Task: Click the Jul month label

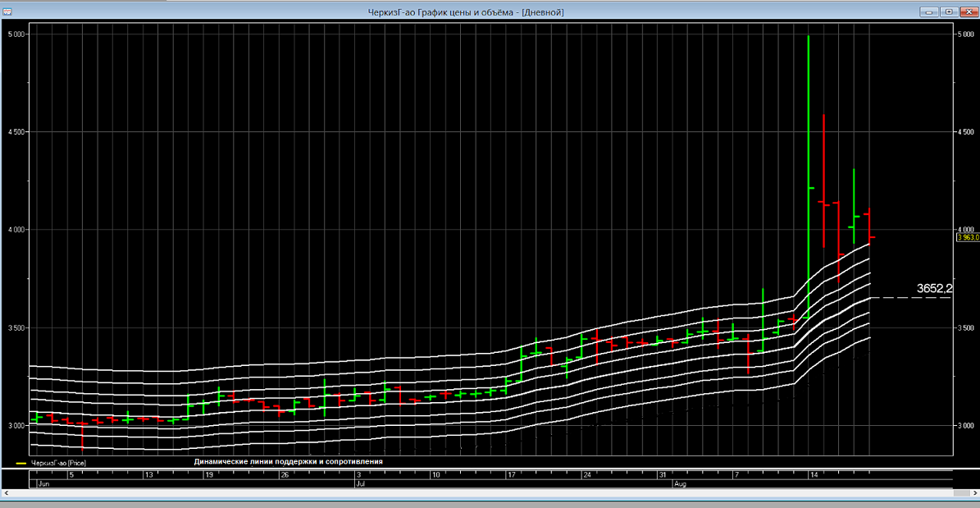Action: tap(360, 484)
